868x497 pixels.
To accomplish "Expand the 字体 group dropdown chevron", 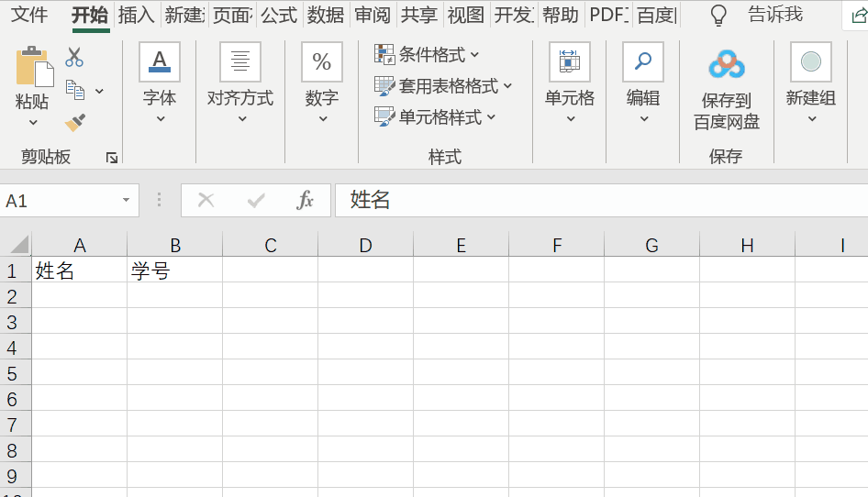I will click(161, 118).
